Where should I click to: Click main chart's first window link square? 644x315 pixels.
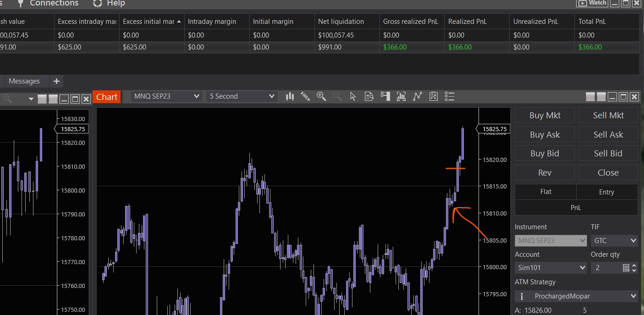coord(590,97)
